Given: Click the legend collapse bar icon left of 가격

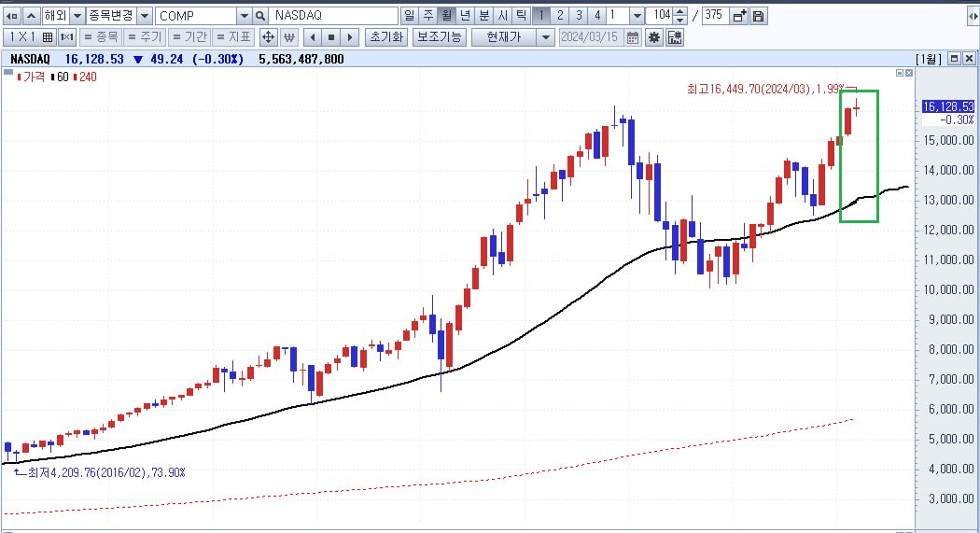Looking at the screenshot, I should (8, 73).
